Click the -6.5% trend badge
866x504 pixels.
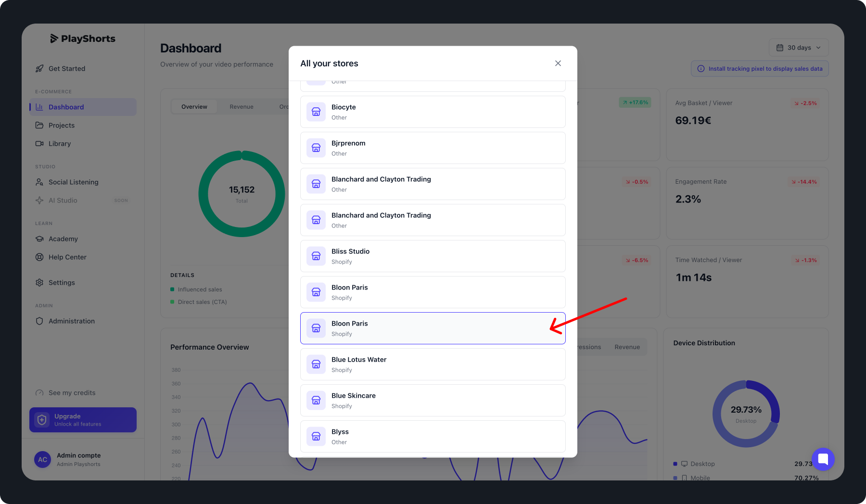tap(637, 260)
